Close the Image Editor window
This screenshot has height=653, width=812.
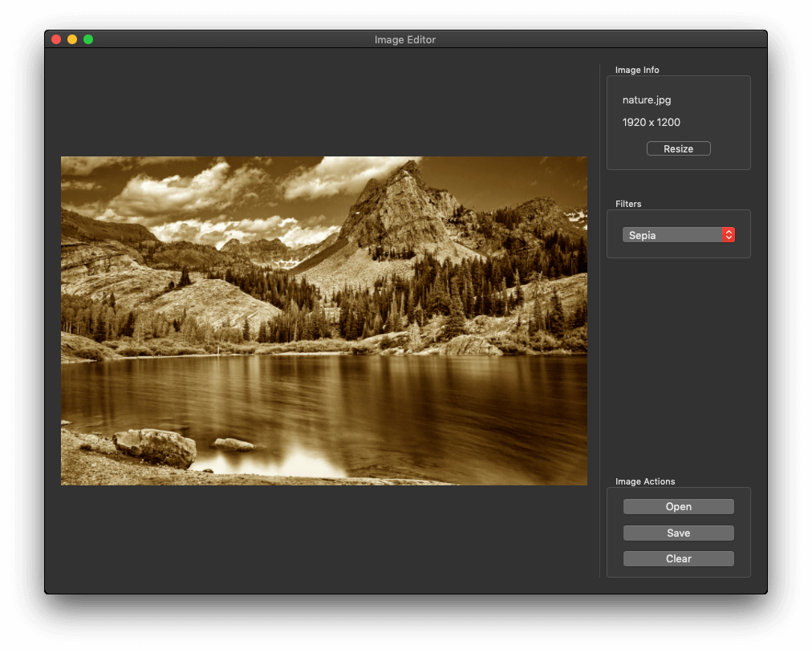click(x=56, y=39)
